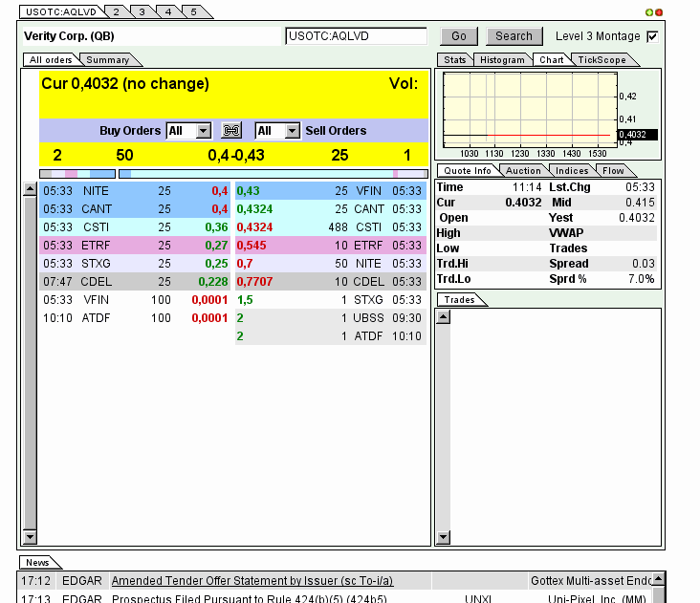
Task: Open the Sell Orders filter dropdown
Action: [x=292, y=131]
